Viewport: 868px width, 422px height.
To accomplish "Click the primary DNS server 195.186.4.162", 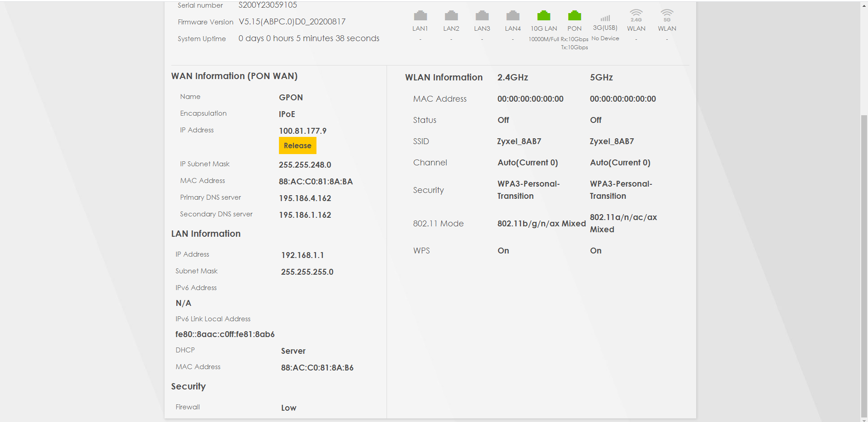I will [x=305, y=198].
